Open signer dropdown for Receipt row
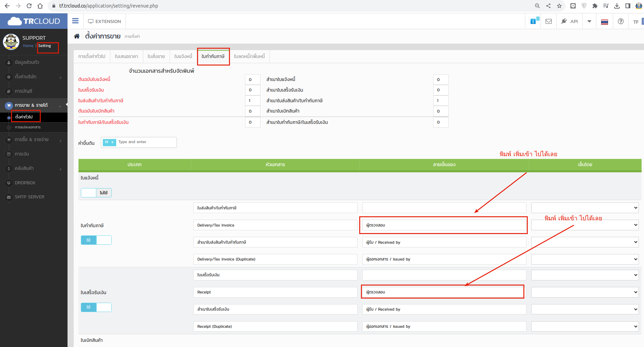This screenshot has height=347, width=644. 585,292
